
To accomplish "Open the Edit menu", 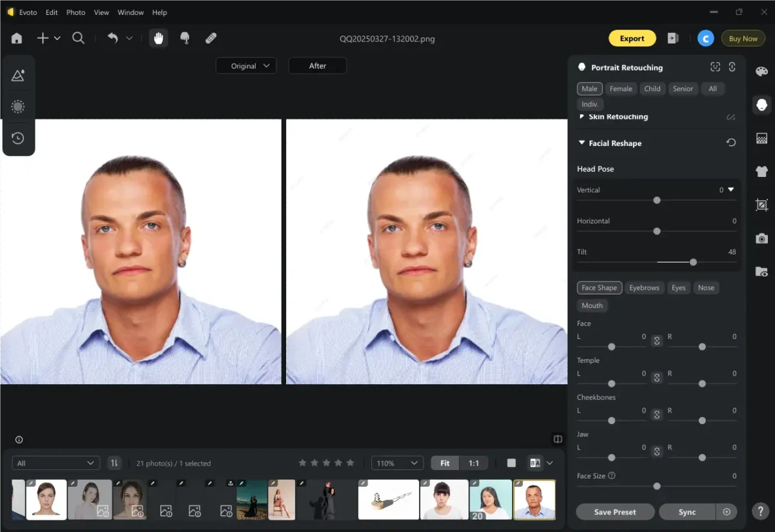I will [52, 12].
